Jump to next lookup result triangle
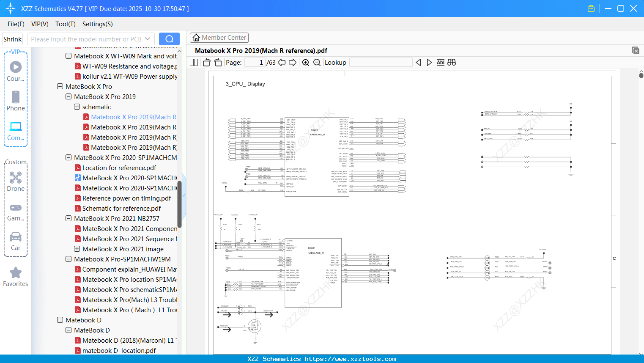This screenshot has height=363, width=644. click(429, 63)
